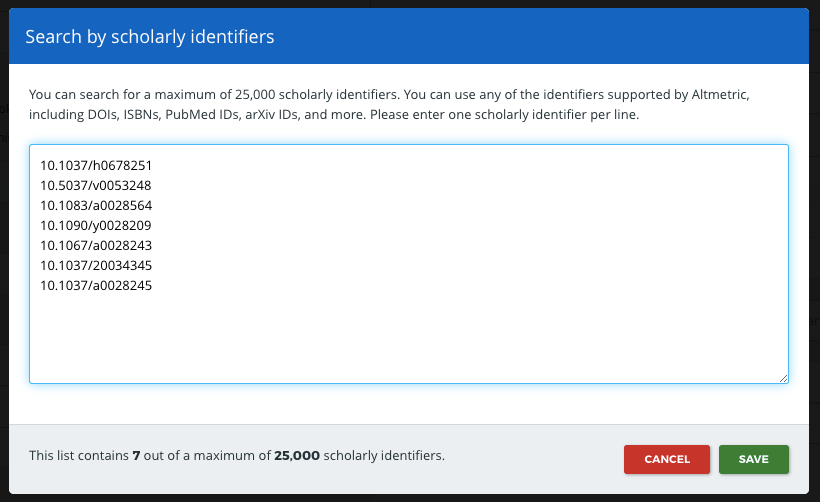Select the 10.1067/a0028243 entry line

[x=96, y=245]
